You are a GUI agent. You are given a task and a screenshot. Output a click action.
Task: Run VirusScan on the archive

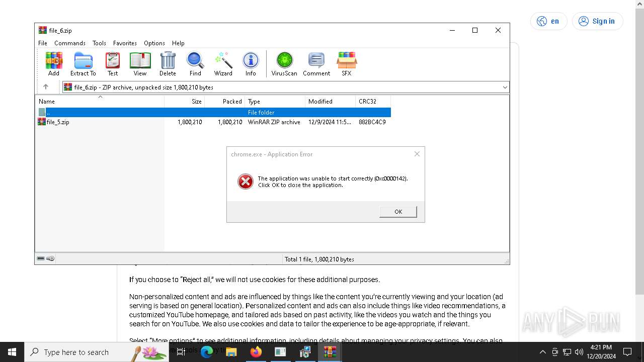[x=284, y=64]
